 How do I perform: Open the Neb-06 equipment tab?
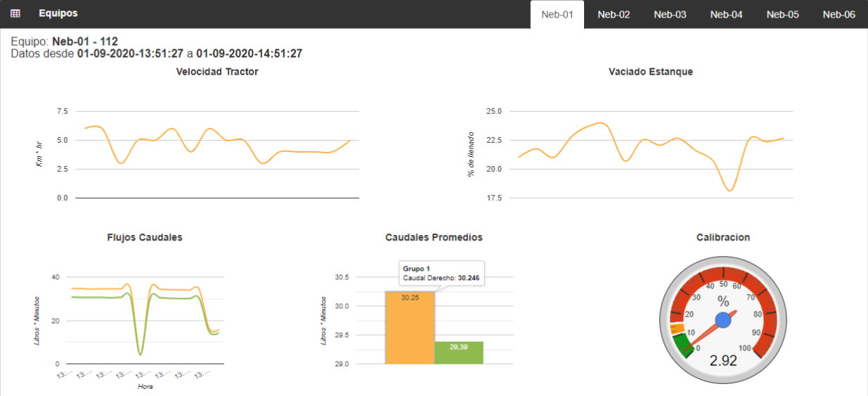click(x=838, y=14)
